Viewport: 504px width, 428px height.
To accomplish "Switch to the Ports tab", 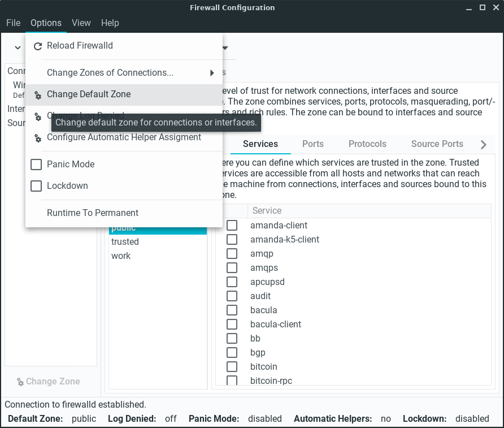I will click(x=313, y=144).
